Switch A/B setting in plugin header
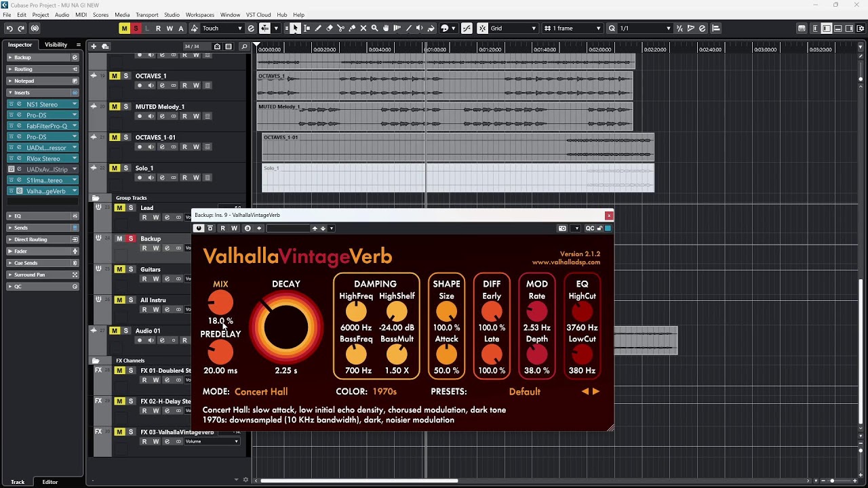The image size is (868, 488). tap(248, 228)
